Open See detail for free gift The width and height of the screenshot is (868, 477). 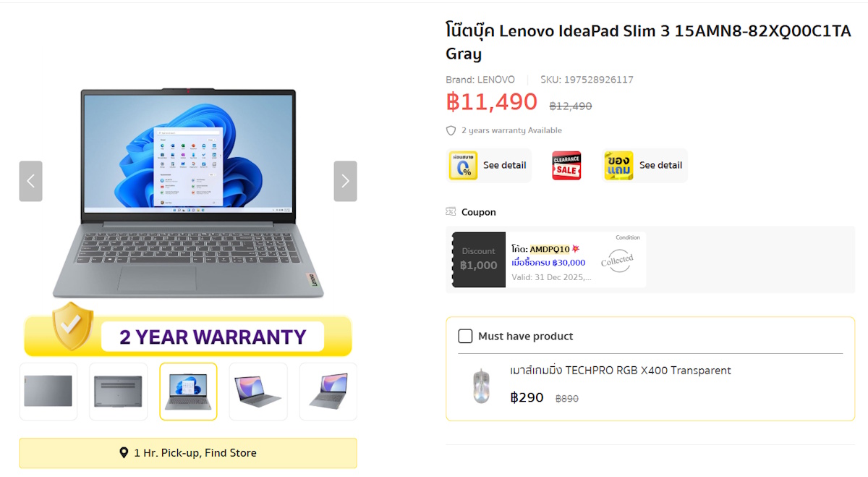(660, 166)
